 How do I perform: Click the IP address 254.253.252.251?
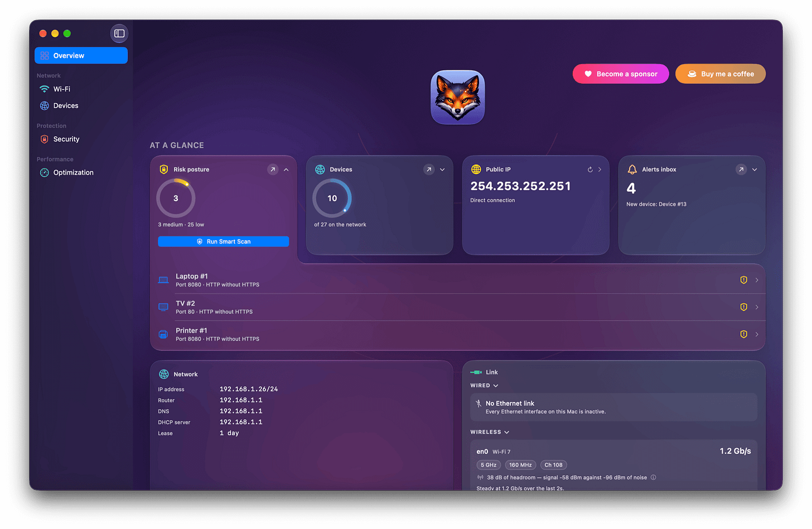[521, 186]
